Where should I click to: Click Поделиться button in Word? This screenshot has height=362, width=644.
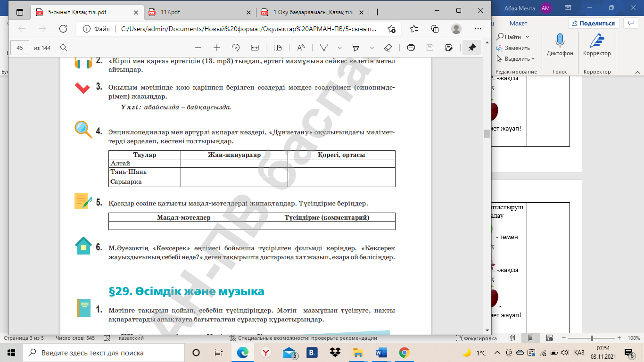pos(594,23)
